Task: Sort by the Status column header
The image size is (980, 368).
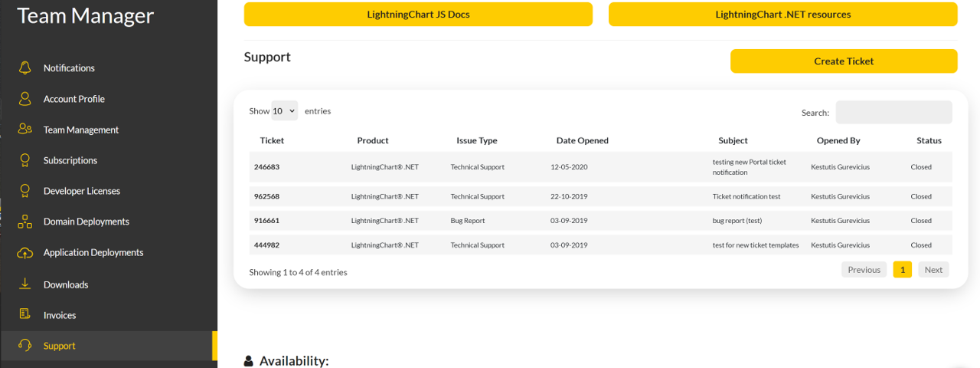Action: pyautogui.click(x=929, y=140)
